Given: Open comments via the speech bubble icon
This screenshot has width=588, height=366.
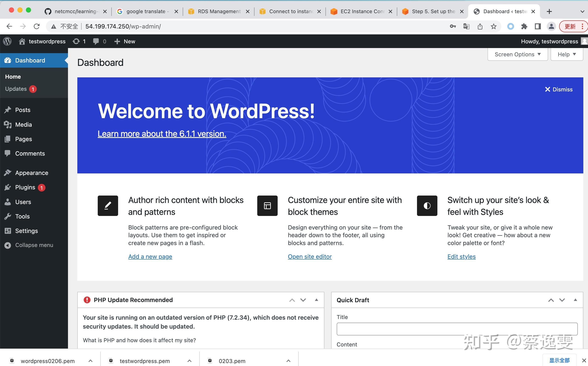Looking at the screenshot, I should [x=96, y=41].
